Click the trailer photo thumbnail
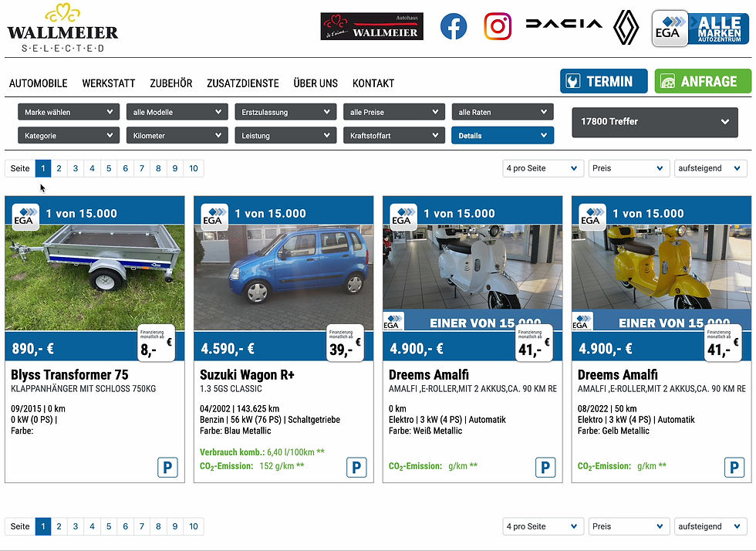Image resolution: width=756 pixels, height=551 pixels. (94, 278)
